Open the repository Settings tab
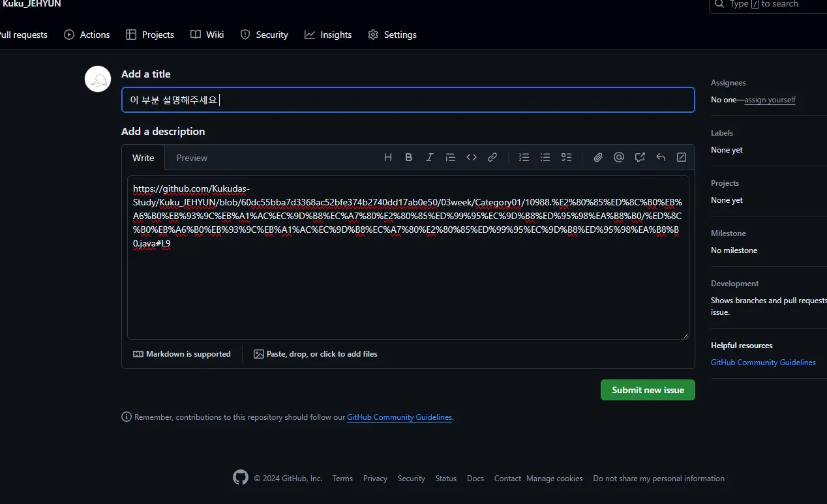This screenshot has width=827, height=504. (x=392, y=35)
